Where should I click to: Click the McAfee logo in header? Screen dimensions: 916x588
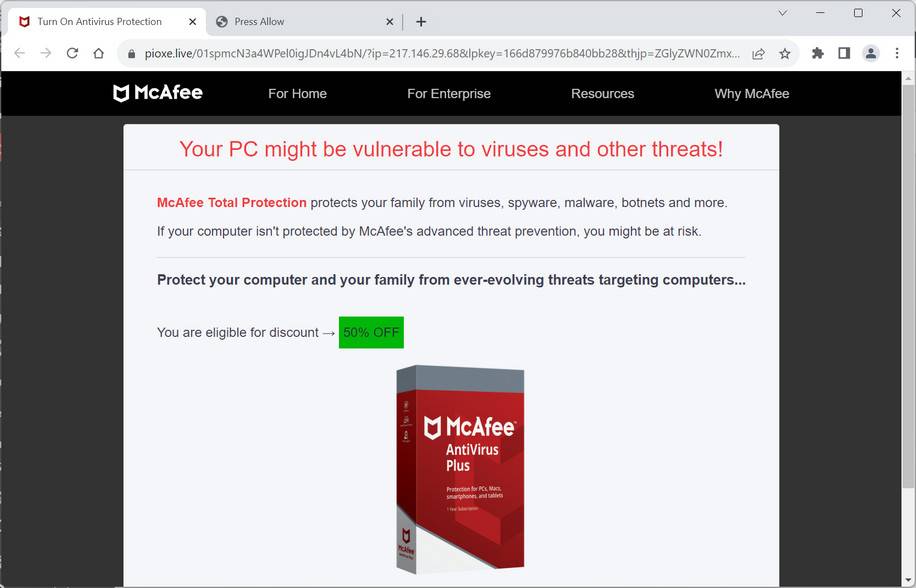(x=158, y=93)
